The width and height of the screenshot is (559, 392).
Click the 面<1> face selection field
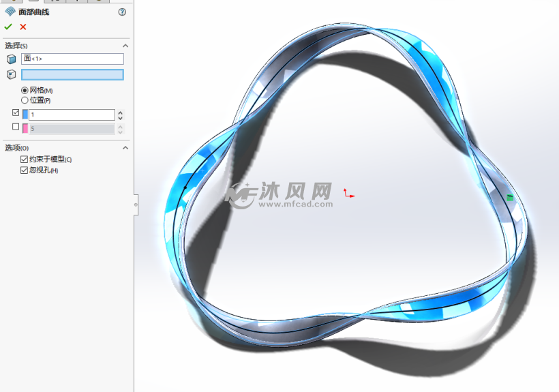pos(72,59)
